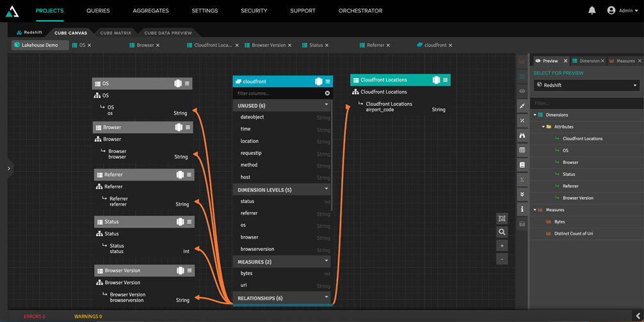Close the Browser Version tab
Viewport: 644px width, 322px height.
pos(289,45)
